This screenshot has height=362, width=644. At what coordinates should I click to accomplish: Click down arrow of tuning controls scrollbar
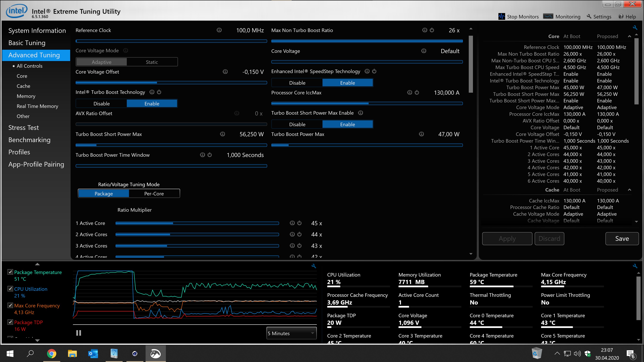click(x=471, y=254)
